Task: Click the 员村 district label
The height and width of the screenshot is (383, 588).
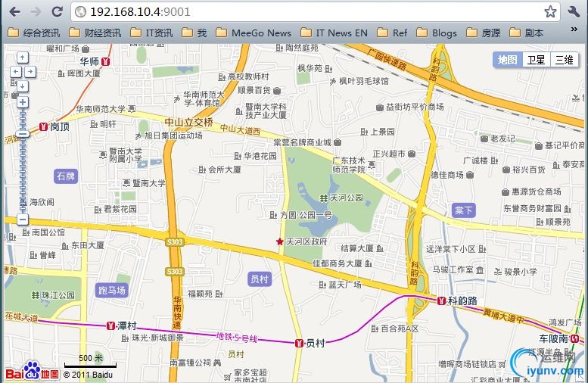Action: pos(260,279)
